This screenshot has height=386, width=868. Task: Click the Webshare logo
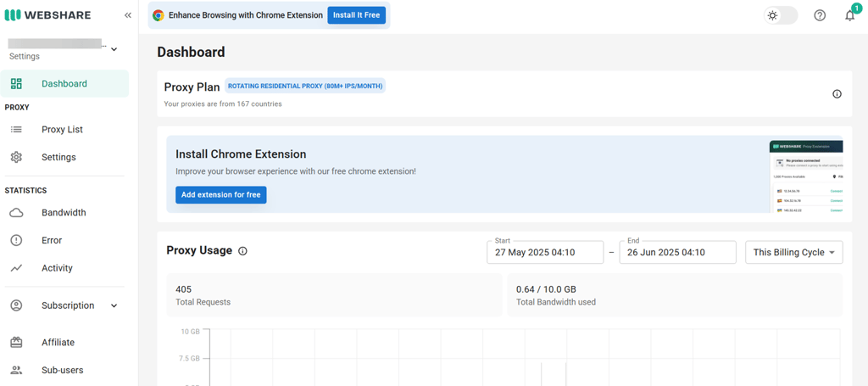47,15
